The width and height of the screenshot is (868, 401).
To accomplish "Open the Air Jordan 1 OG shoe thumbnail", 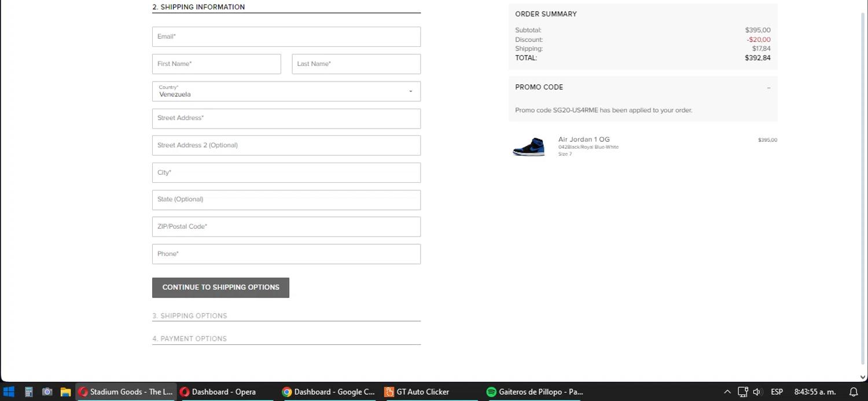I will click(529, 146).
